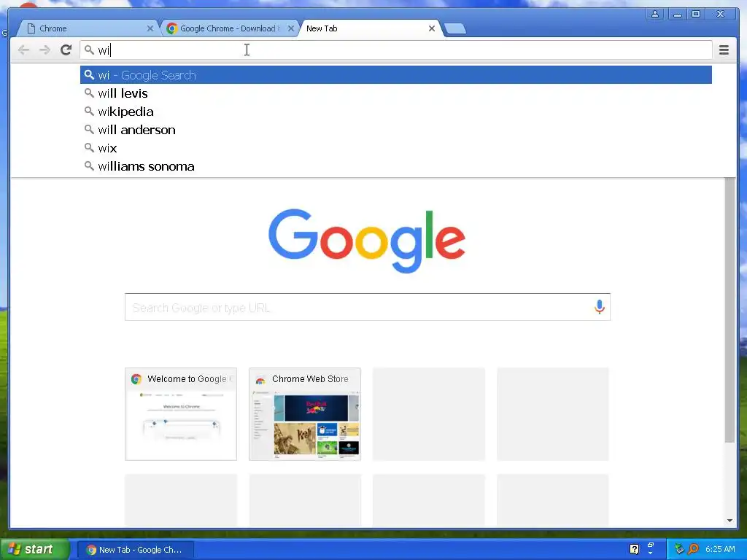Click the Google search box on page
This screenshot has width=747, height=560.
click(368, 307)
